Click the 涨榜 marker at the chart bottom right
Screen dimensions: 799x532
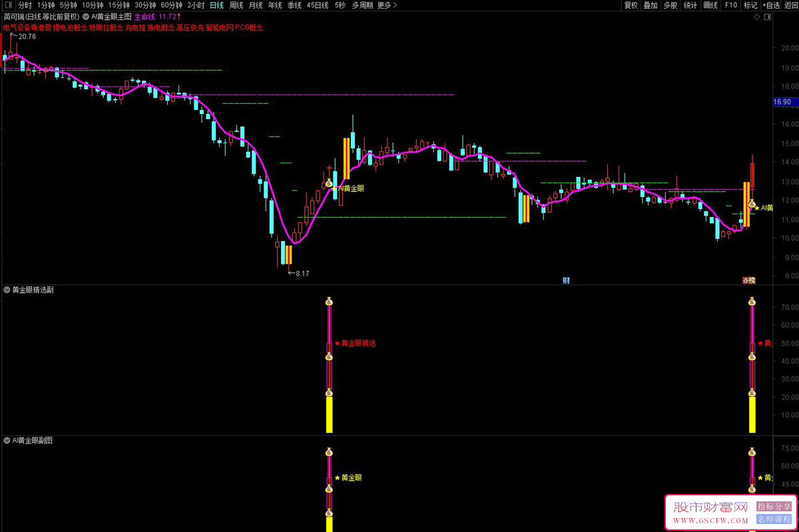click(749, 280)
